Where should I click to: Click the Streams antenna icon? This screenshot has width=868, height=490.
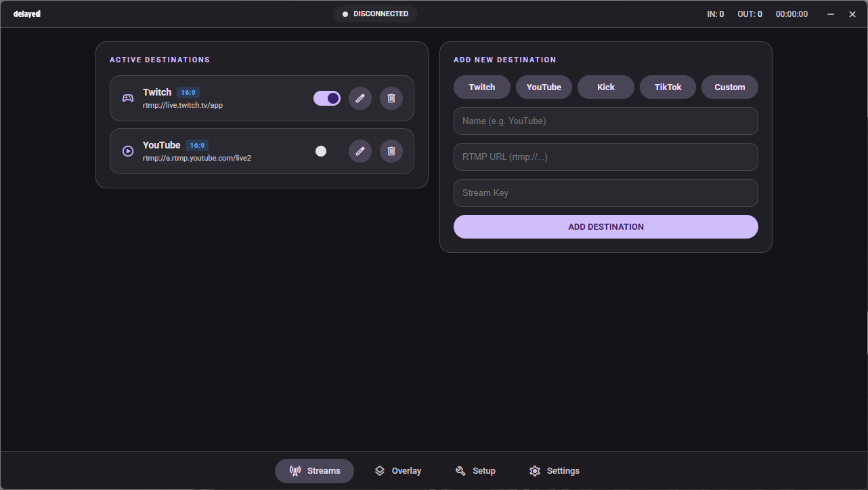point(295,471)
